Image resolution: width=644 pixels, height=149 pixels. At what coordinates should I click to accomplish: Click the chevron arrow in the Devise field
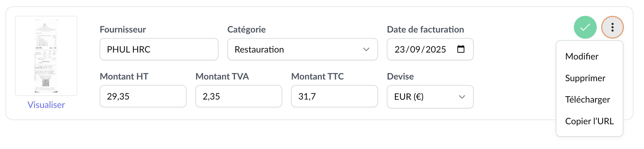tap(462, 97)
